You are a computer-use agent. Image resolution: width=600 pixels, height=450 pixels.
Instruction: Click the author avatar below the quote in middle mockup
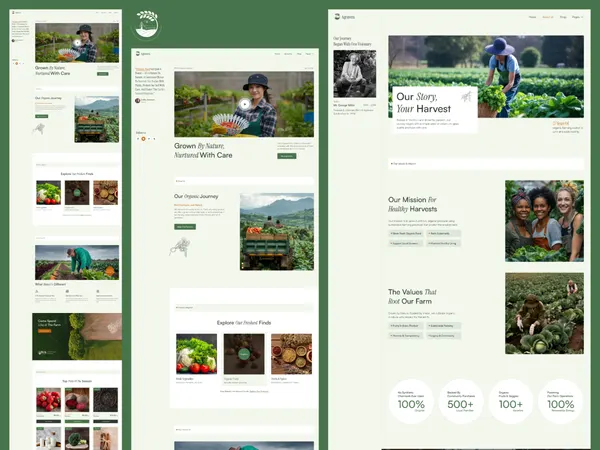(138, 101)
